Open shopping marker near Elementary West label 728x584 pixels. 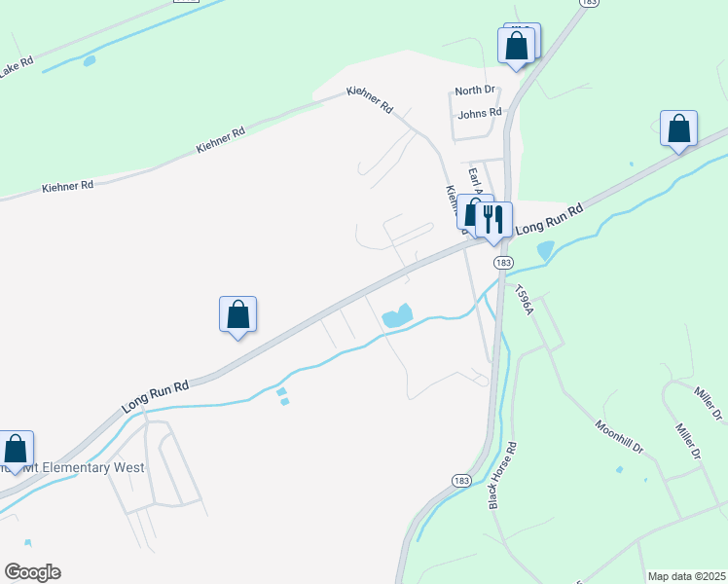click(16, 451)
